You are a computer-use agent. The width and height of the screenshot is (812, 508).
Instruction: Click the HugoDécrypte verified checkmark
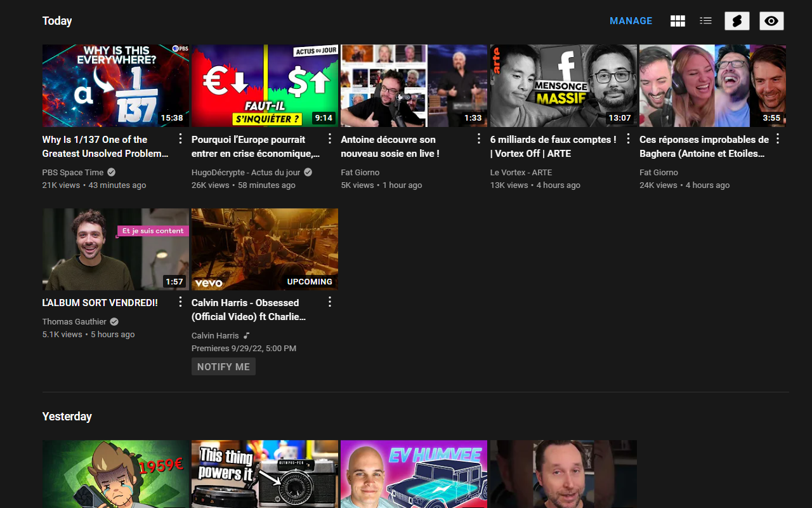(308, 172)
